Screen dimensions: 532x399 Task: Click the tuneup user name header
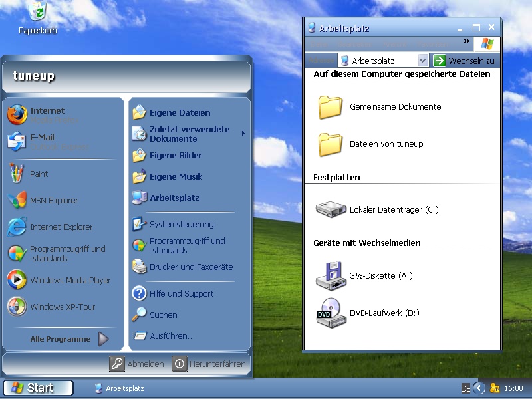coord(34,76)
